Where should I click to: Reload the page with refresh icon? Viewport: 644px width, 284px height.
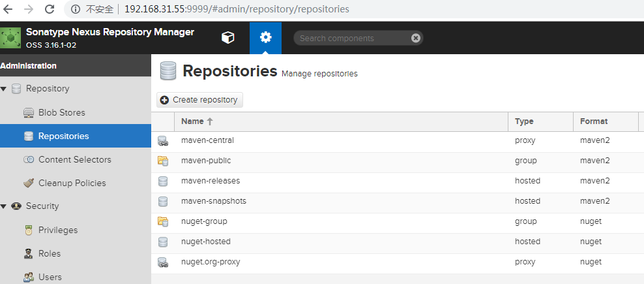pyautogui.click(x=50, y=9)
